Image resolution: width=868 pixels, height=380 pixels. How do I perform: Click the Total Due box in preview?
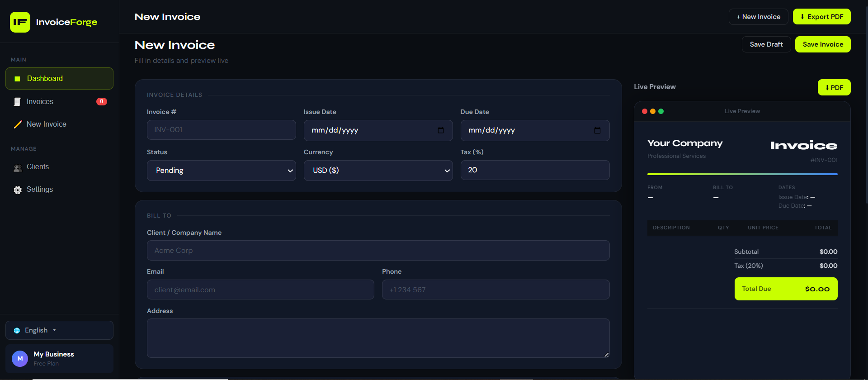786,289
